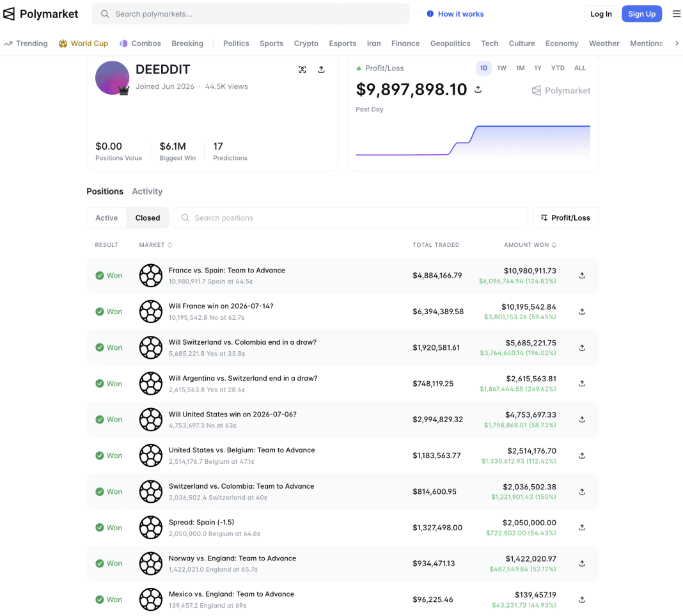Open the hamburger menu icon
683x616 pixels.
pyautogui.click(x=677, y=14)
